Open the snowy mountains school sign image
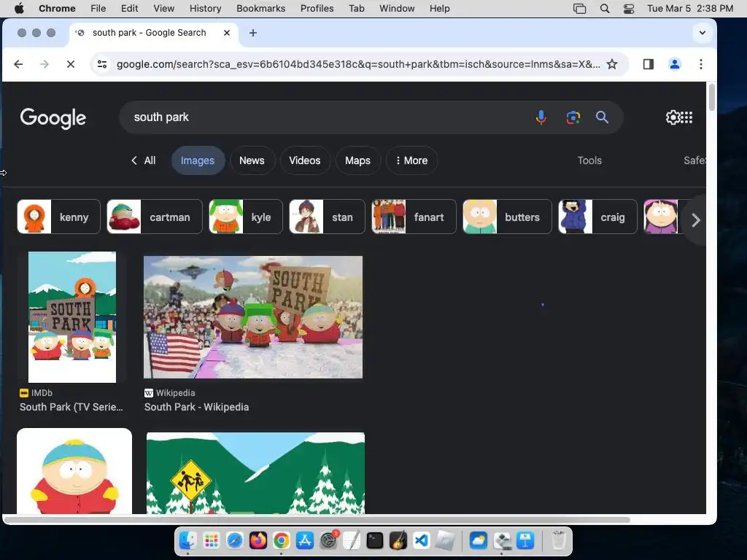 (256, 473)
